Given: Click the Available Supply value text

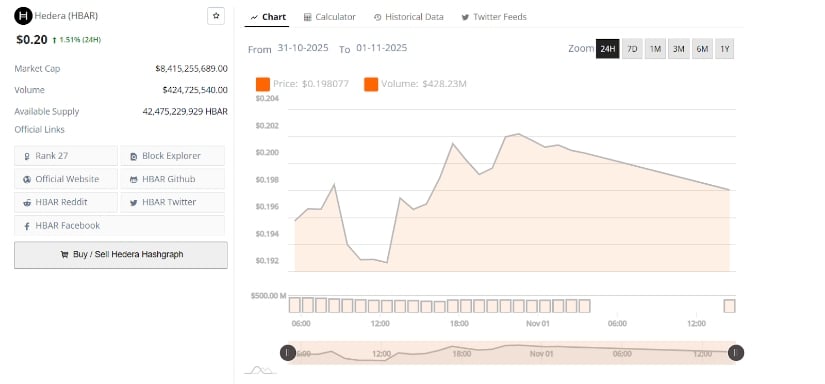Looking at the screenshot, I should click(185, 112).
